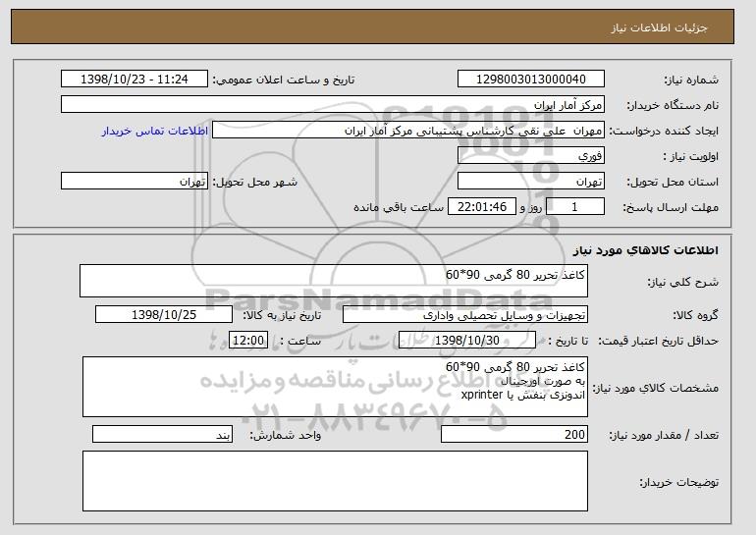
Task: Click the section heading اطلاعات کالاهای مورد نیاز
Action: (646, 249)
